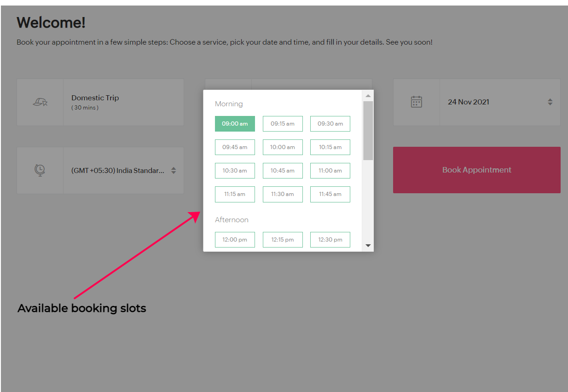Select the 09:00 am time slot
This screenshot has height=392, width=568.
(235, 124)
